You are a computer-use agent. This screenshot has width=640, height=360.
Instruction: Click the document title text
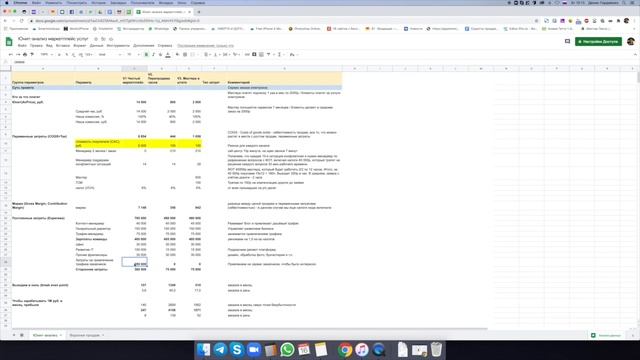[x=53, y=39]
